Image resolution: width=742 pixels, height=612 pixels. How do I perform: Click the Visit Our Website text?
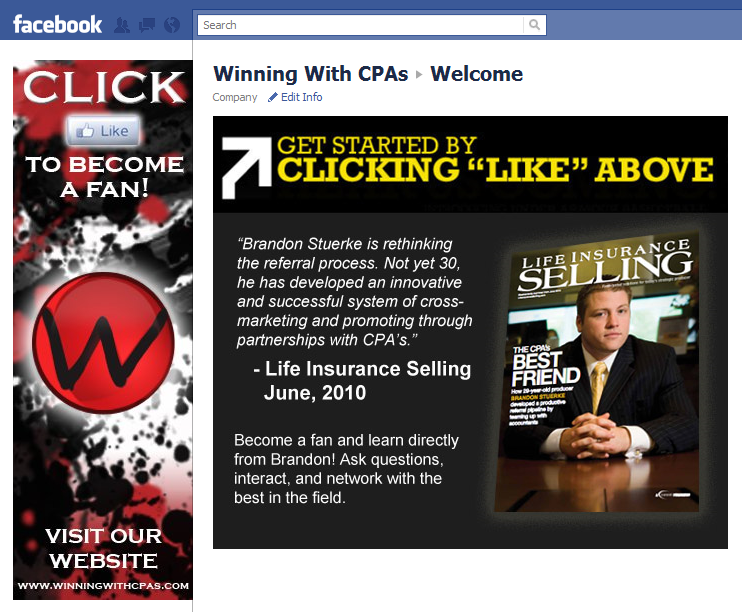[103, 549]
